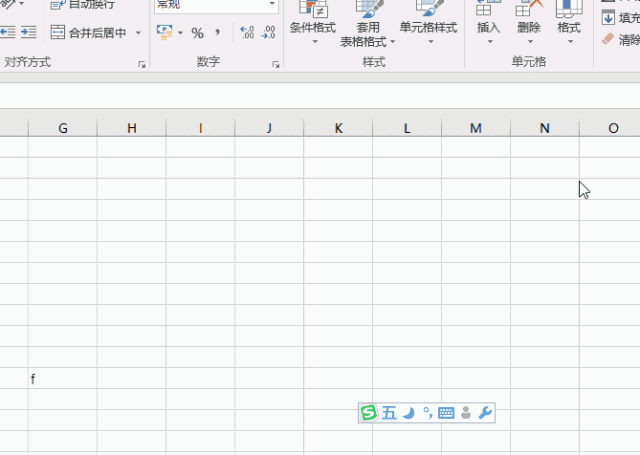This screenshot has width=640, height=455.
Task: Click the Increase Indent icon
Action: coord(29,32)
